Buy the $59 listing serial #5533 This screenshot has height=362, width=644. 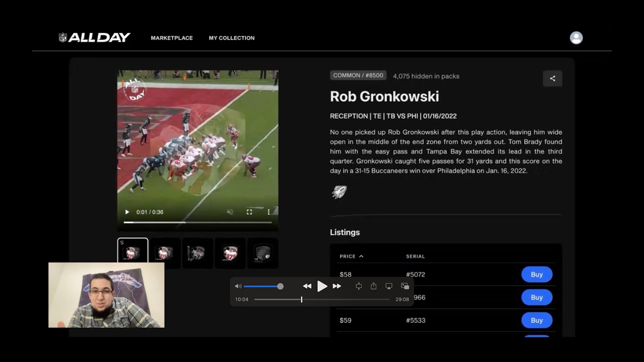click(x=537, y=320)
